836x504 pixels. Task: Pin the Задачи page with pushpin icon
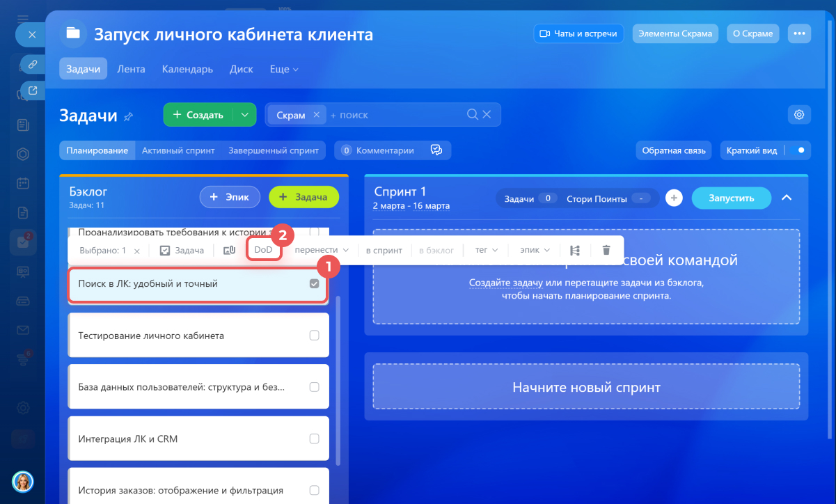pyautogui.click(x=128, y=116)
